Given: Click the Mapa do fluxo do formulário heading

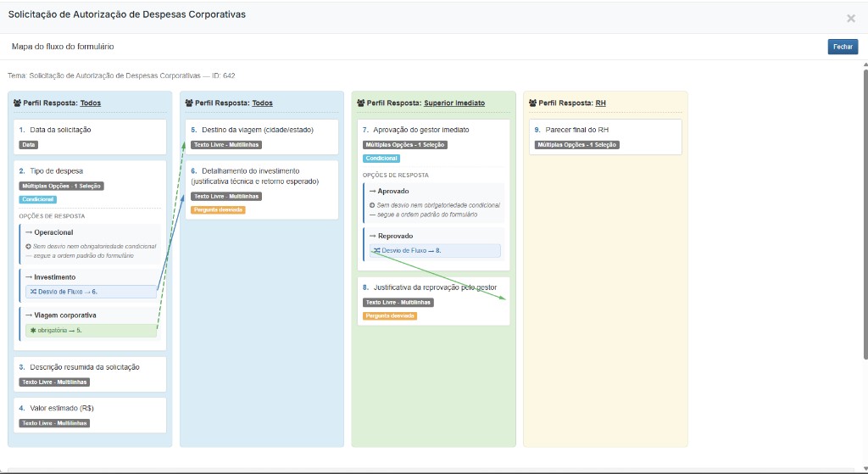Looking at the screenshot, I should click(63, 47).
